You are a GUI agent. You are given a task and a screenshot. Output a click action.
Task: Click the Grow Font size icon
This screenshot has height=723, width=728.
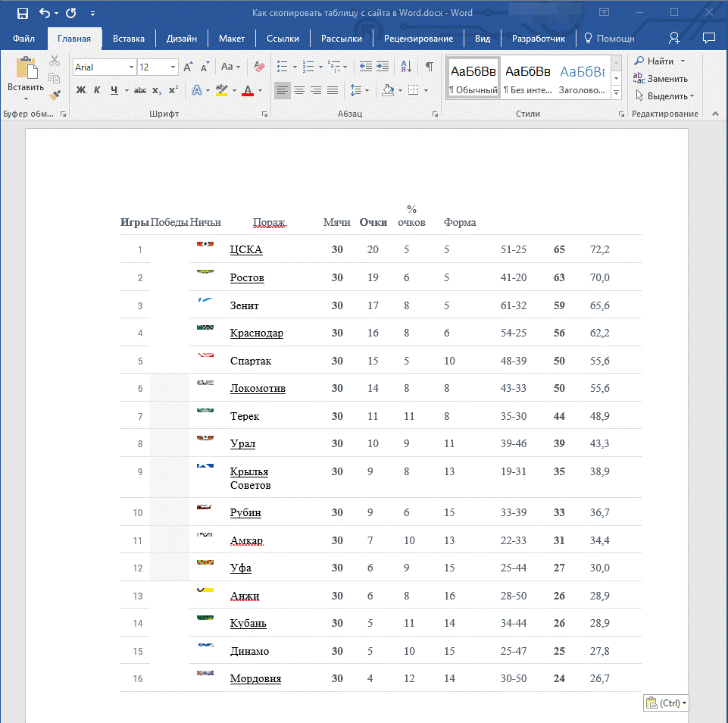point(188,67)
